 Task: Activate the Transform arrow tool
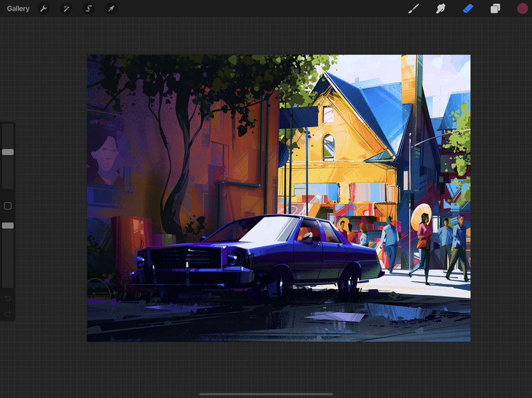click(111, 9)
